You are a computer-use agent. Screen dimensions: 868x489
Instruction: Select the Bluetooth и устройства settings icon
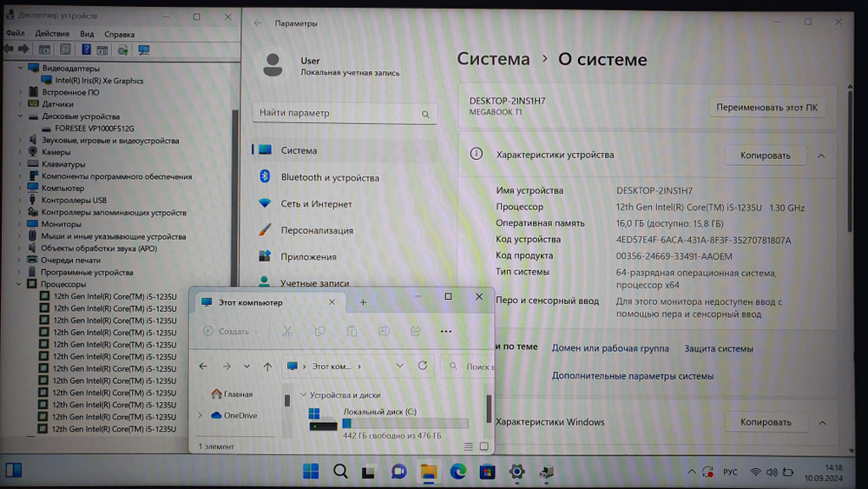click(265, 176)
